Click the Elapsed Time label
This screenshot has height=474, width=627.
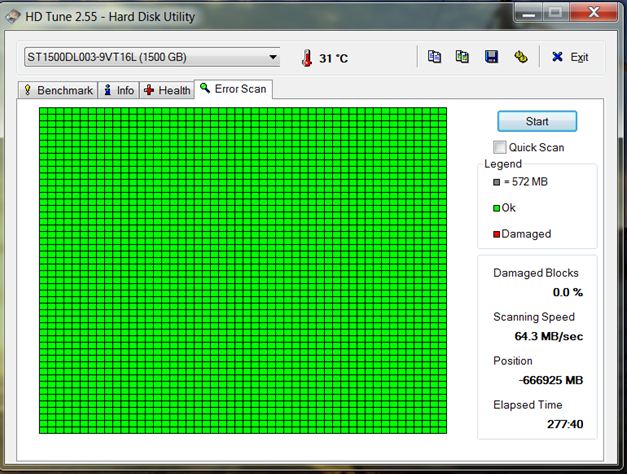coord(528,405)
